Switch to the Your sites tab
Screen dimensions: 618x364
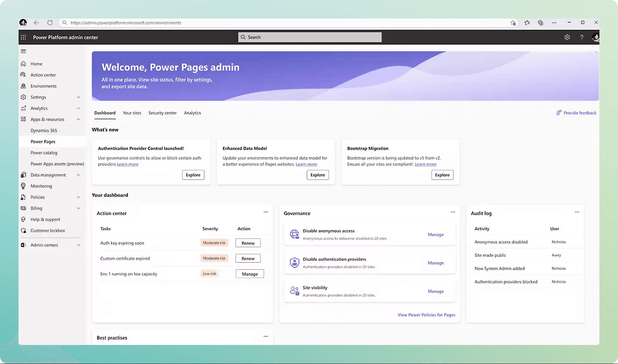pos(132,113)
